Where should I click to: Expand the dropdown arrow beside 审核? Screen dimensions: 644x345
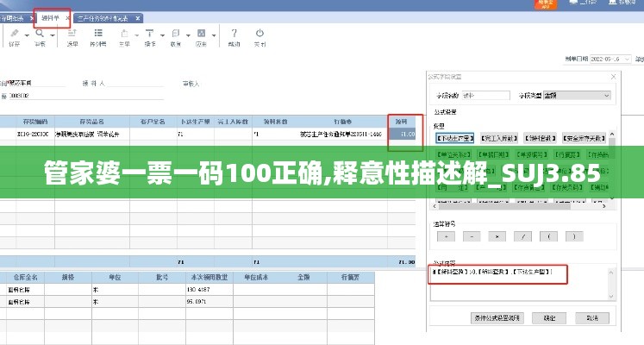[x=53, y=35]
